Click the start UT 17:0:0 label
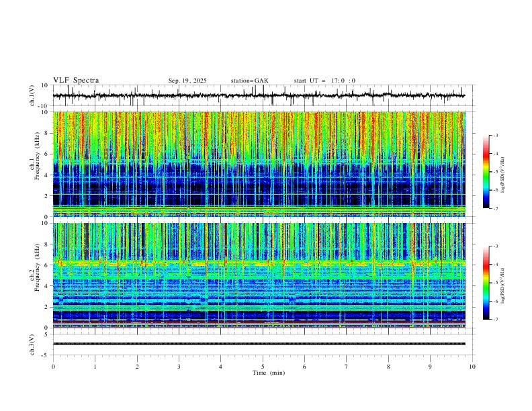The height and width of the screenshot is (411, 532). click(324, 81)
